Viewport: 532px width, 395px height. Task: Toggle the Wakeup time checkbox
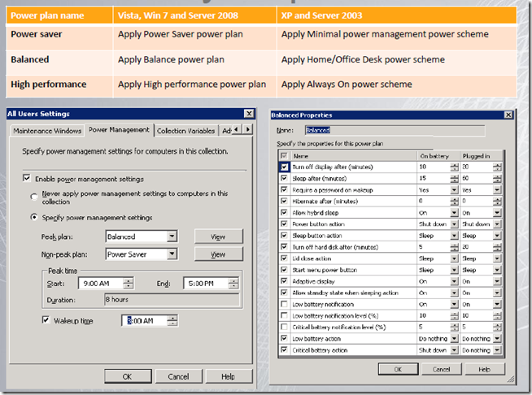[x=46, y=319]
